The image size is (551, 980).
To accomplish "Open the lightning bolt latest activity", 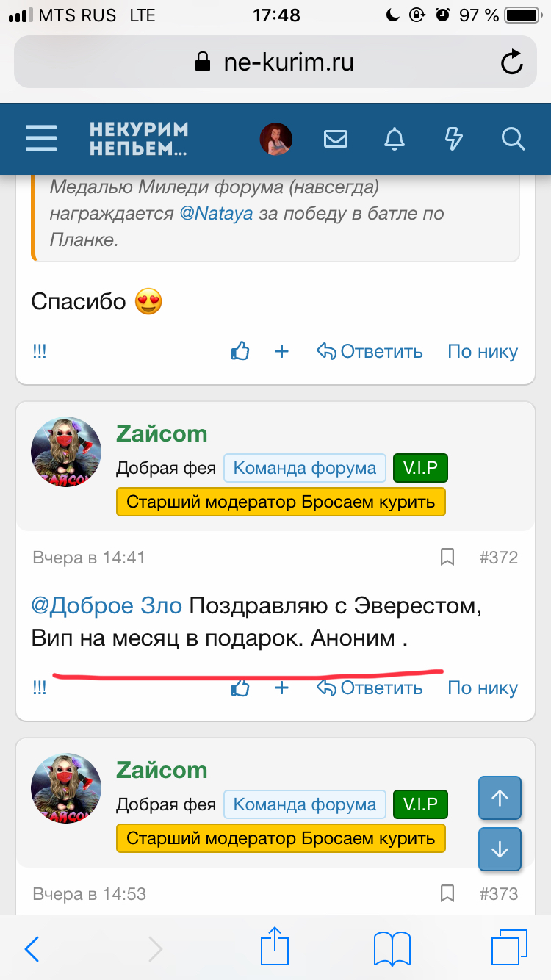I will 454,138.
